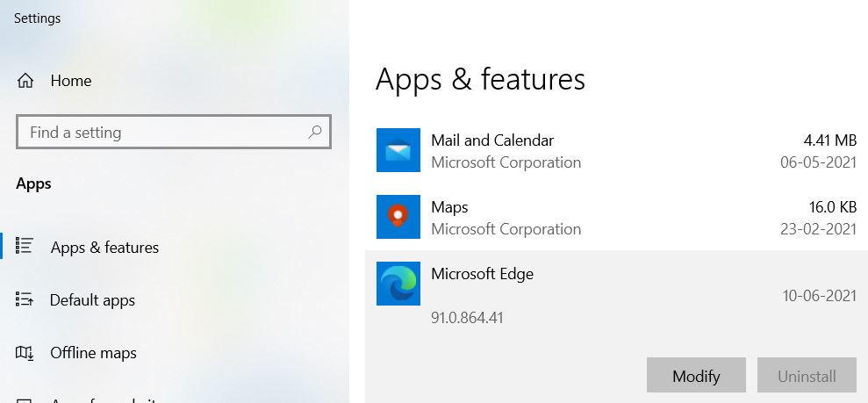The height and width of the screenshot is (403, 868).
Task: Click the Apps & features page heading
Action: (x=480, y=79)
